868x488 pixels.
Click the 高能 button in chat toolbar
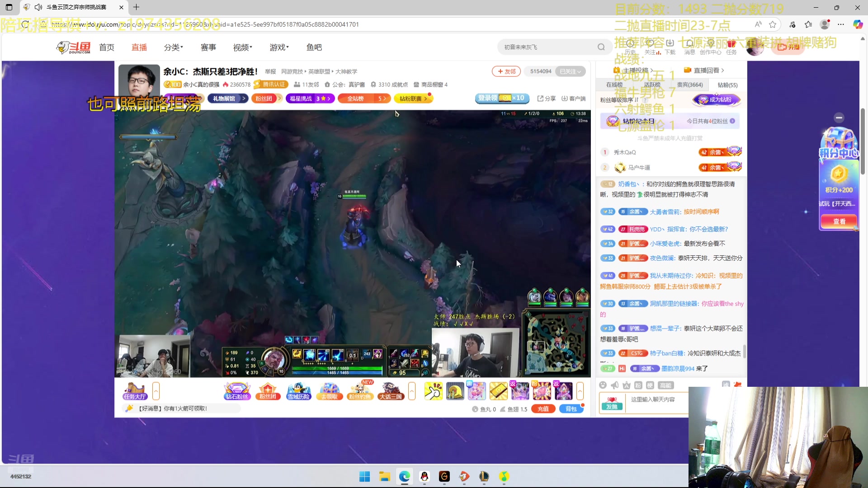(665, 385)
